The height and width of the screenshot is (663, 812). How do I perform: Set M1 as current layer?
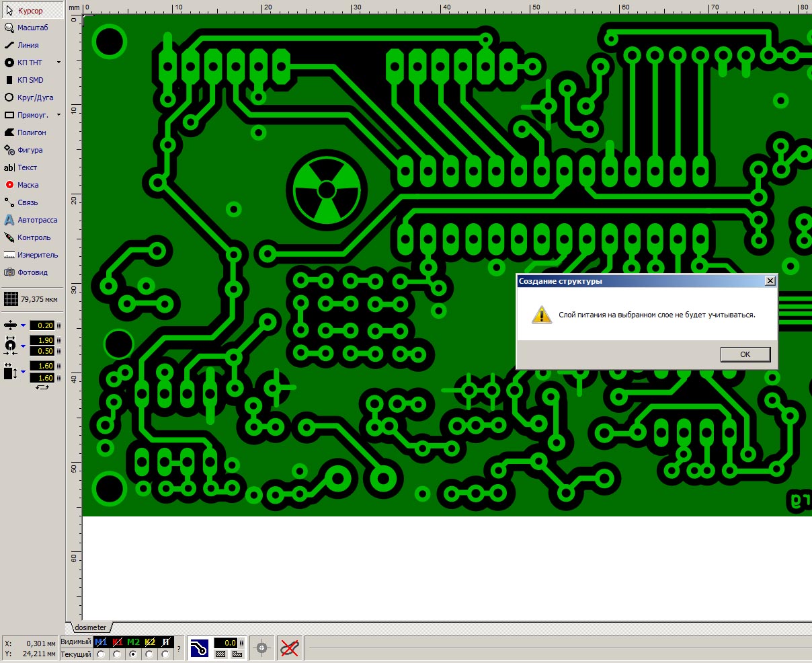click(x=101, y=654)
